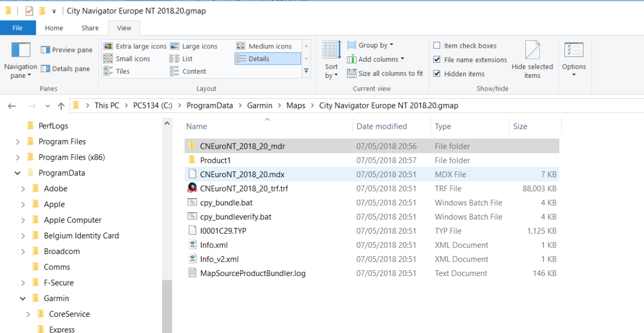The height and width of the screenshot is (333, 644).
Task: Click the New folder quick access icon
Action: point(42,11)
